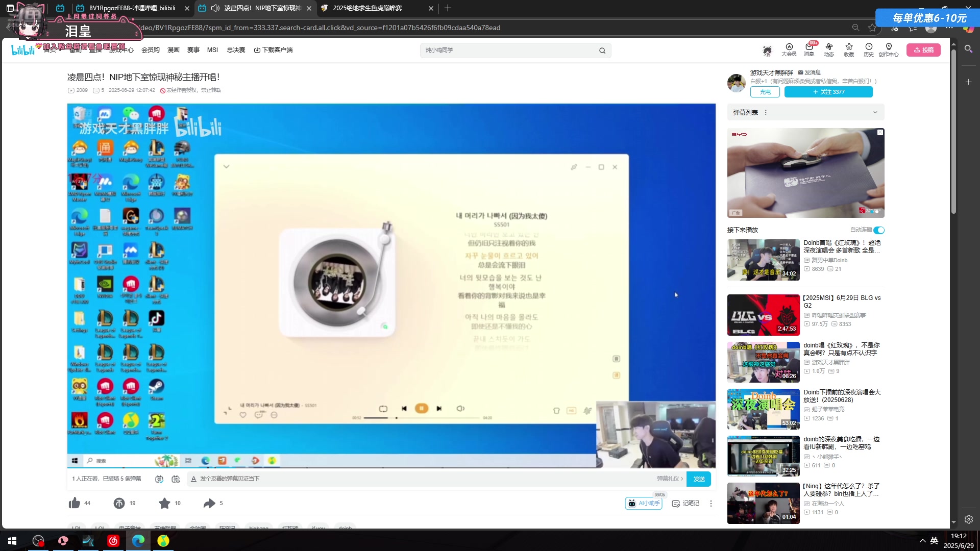This screenshot has height=551, width=980.
Task: Open the 2025MSI BLG vs G2 thumbnail
Action: tap(763, 315)
